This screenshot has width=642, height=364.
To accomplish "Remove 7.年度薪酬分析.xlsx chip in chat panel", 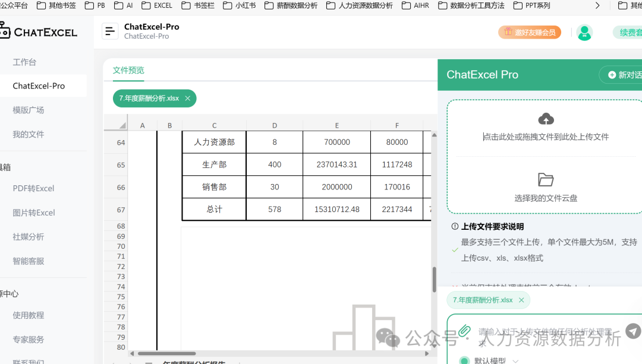I will click(521, 300).
